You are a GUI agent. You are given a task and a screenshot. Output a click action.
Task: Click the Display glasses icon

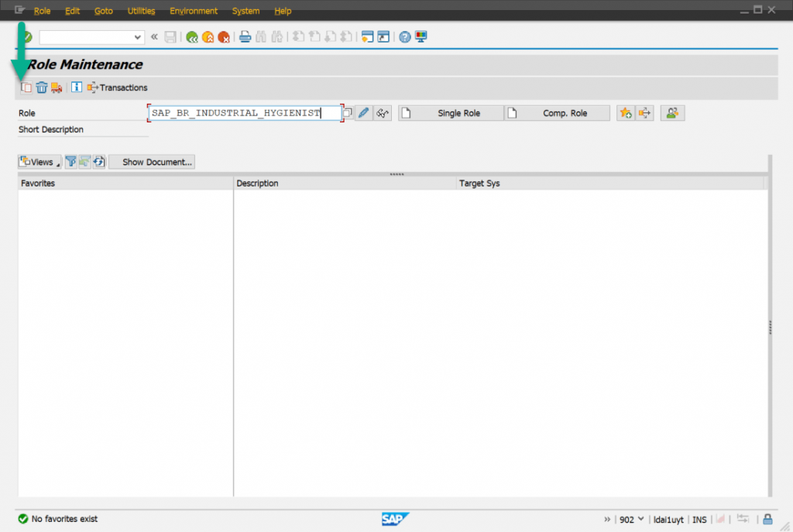coord(383,113)
